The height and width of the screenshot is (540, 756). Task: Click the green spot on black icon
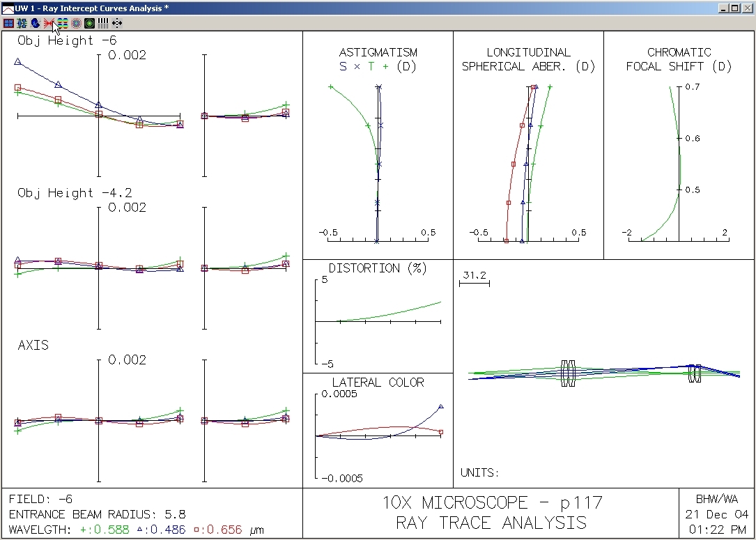[89, 23]
